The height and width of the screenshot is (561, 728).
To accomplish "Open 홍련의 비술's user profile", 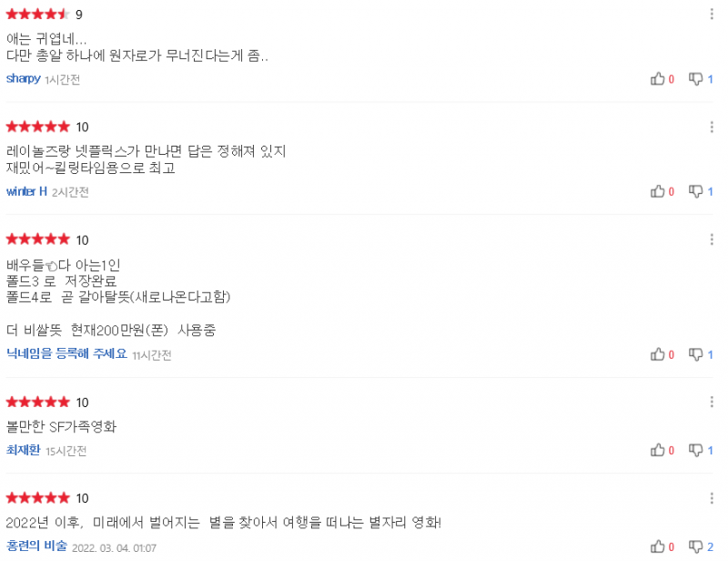I will coord(36,546).
